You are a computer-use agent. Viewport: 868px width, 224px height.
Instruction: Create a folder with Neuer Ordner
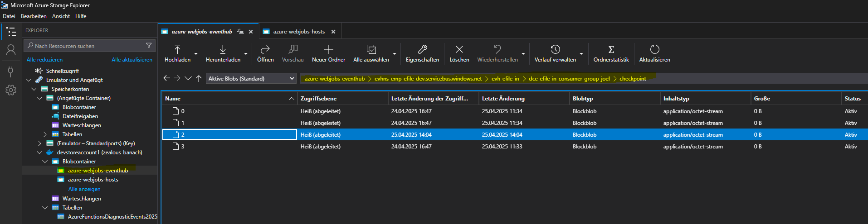point(328,53)
